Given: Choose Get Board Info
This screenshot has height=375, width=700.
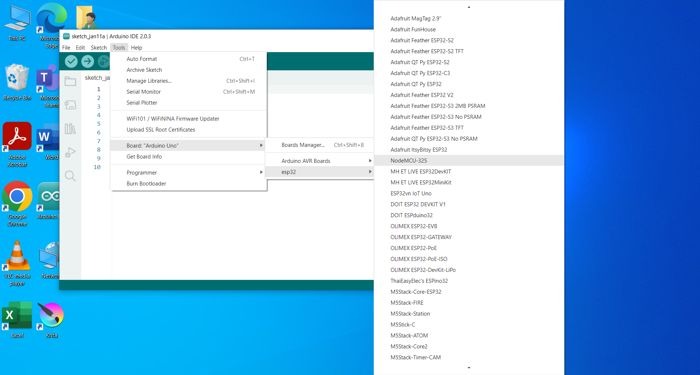Looking at the screenshot, I should pyautogui.click(x=189, y=157).
